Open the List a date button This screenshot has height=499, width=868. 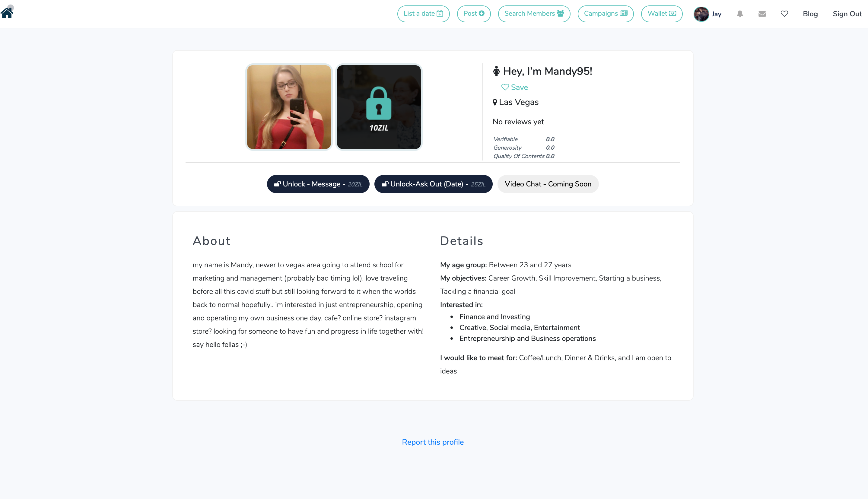tap(423, 14)
